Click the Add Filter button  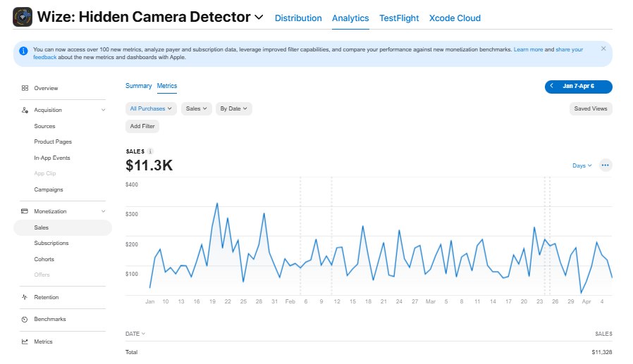(142, 126)
